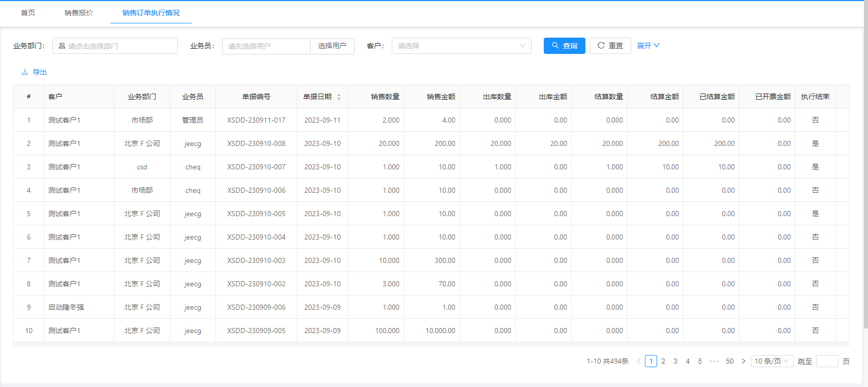Screen dimensions: 868x387
Task: Click order number XSDD-230910-002
Action: click(257, 284)
